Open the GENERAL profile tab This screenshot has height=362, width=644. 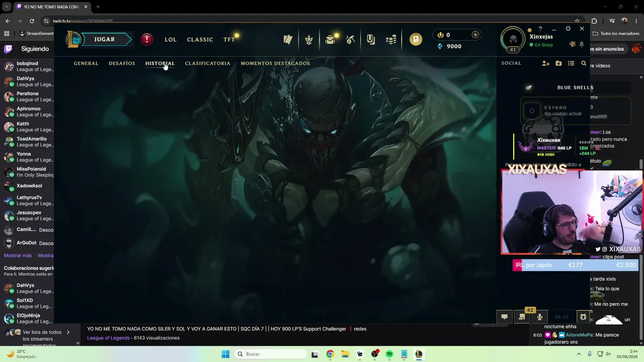(x=86, y=63)
